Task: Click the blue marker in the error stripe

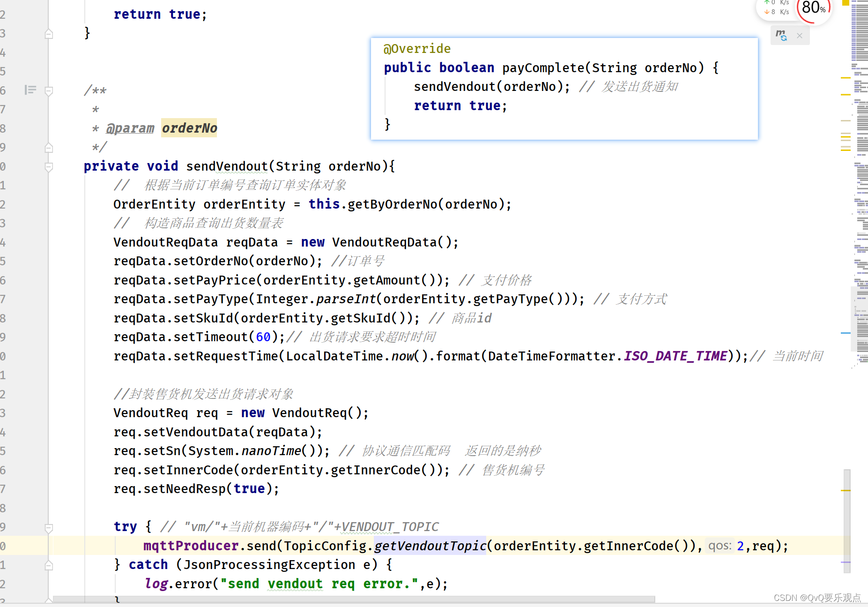Action: click(x=846, y=333)
